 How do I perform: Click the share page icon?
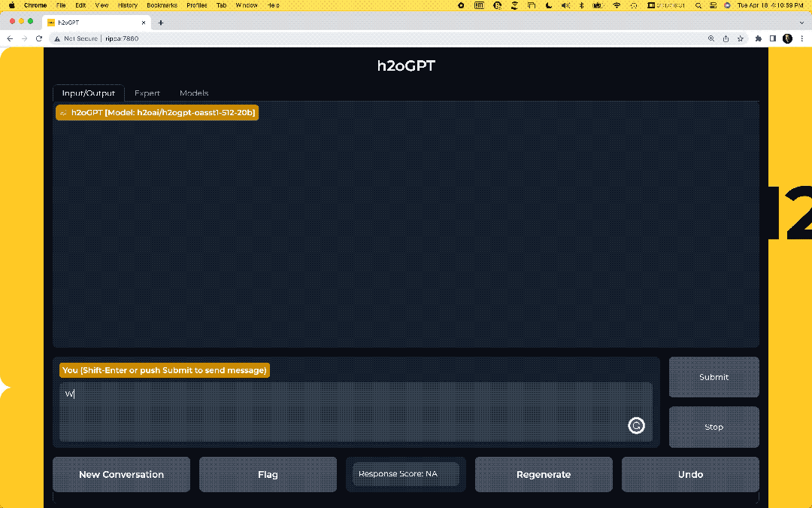coord(726,38)
